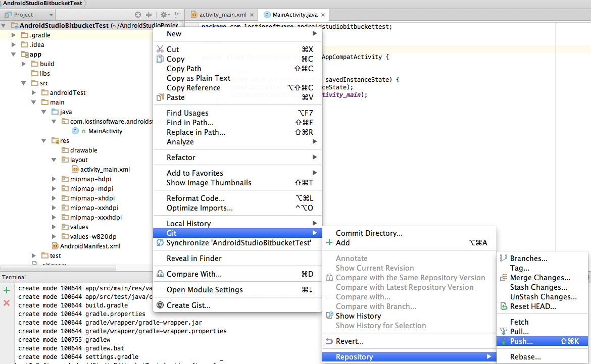Select Pull... from the Repository submenu
This screenshot has height=364, width=591.
519,332
